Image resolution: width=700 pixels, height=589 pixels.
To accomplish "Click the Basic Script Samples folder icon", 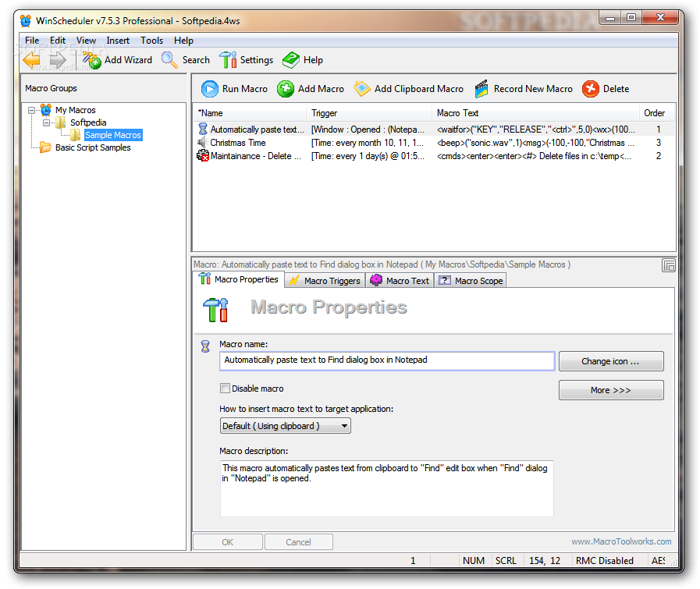I will pyautogui.click(x=45, y=147).
